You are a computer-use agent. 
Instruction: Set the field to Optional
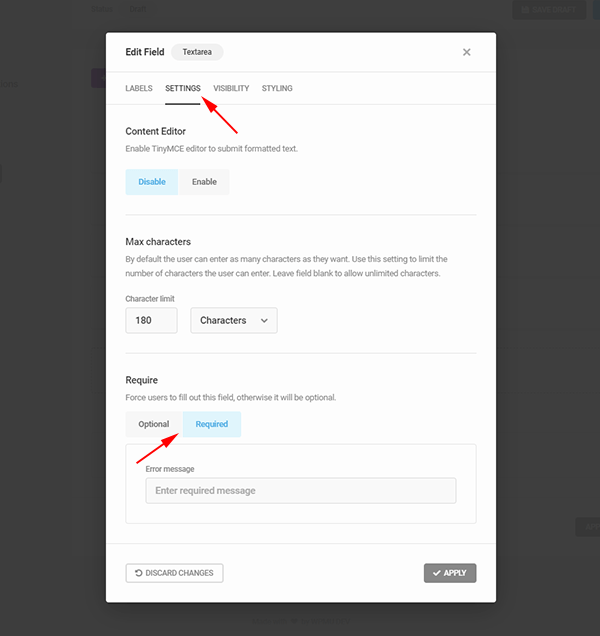(154, 424)
